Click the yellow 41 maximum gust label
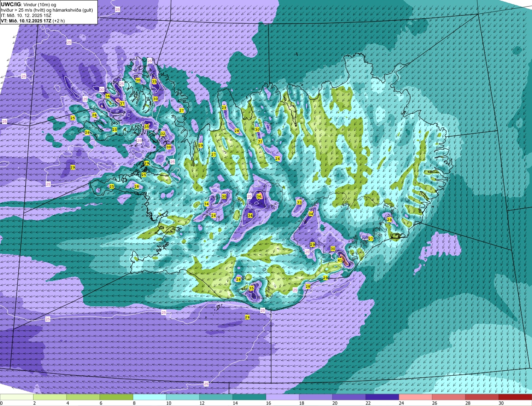Screen dimensions: 532x406 [x=340, y=260]
